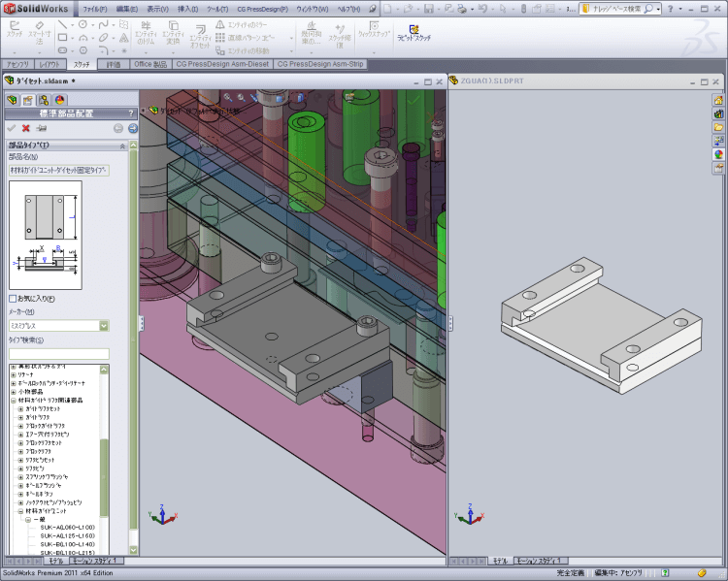Viewport: 728px width, 581px height.
Task: Click the Linear Sketch Pattern tool
Action: click(246, 38)
